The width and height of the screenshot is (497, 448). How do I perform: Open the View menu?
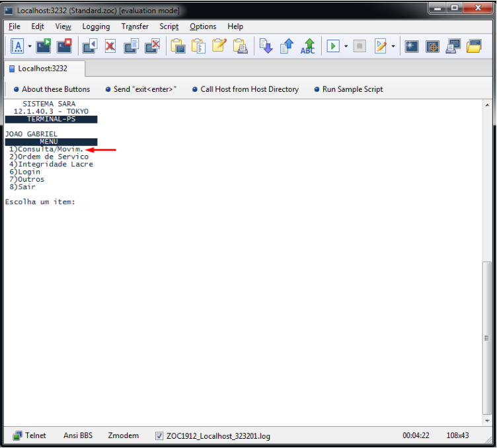pos(63,26)
